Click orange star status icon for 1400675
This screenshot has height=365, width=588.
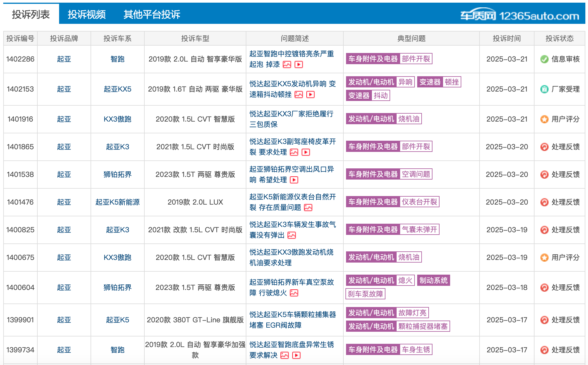pos(544,258)
